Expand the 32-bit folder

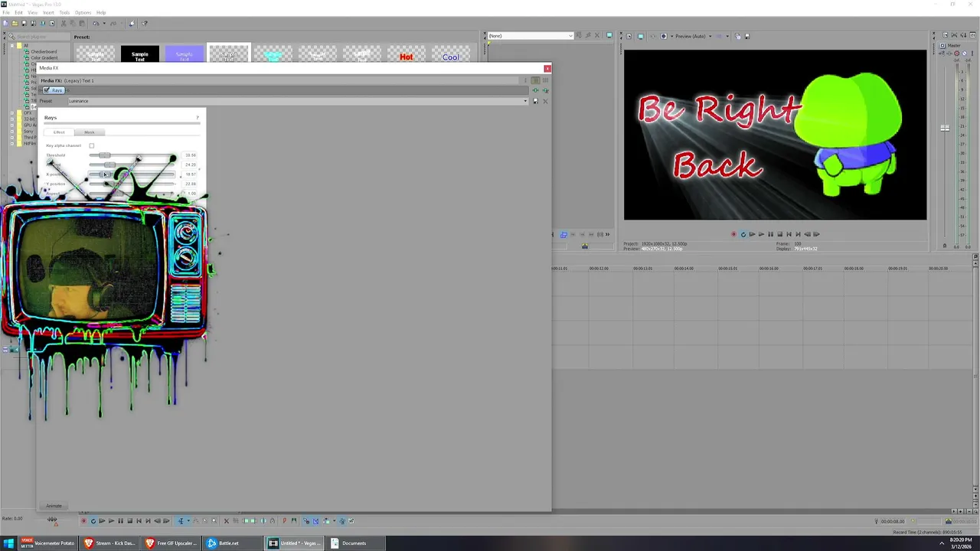12,119
